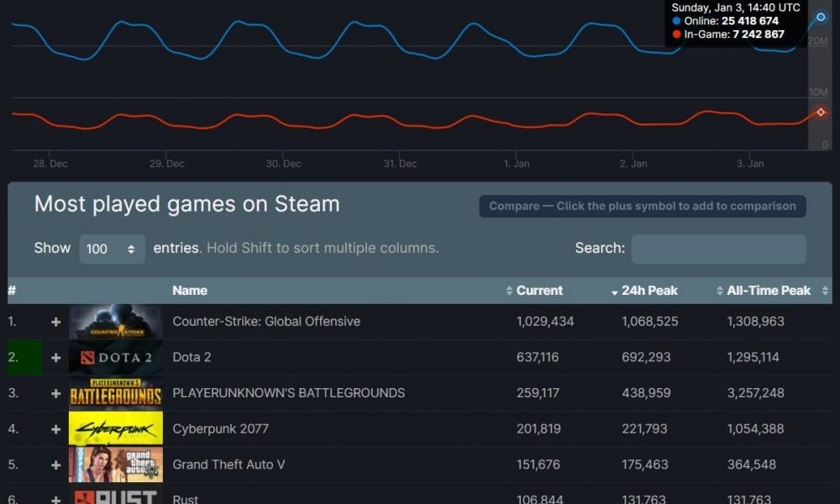Focus the Search input field
This screenshot has height=504, width=840.
point(718,249)
